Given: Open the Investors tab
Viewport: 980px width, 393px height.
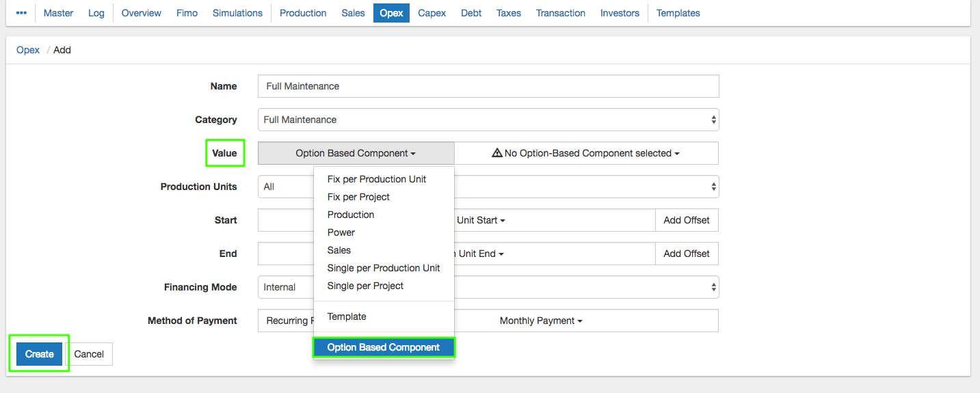Looking at the screenshot, I should tap(620, 13).
